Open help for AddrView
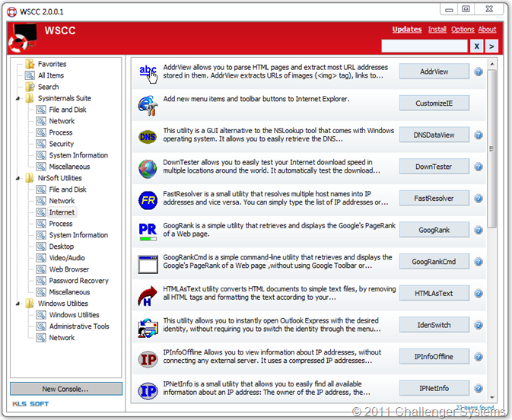 coord(479,72)
